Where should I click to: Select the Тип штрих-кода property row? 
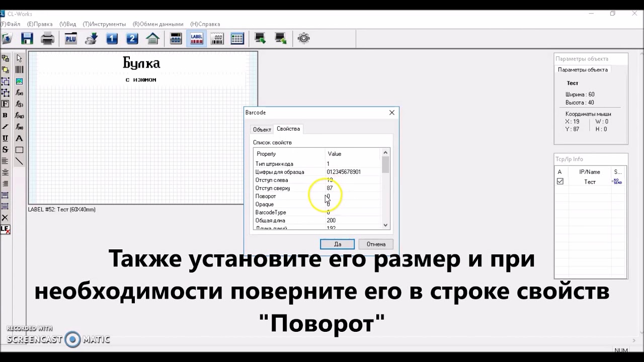point(317,164)
